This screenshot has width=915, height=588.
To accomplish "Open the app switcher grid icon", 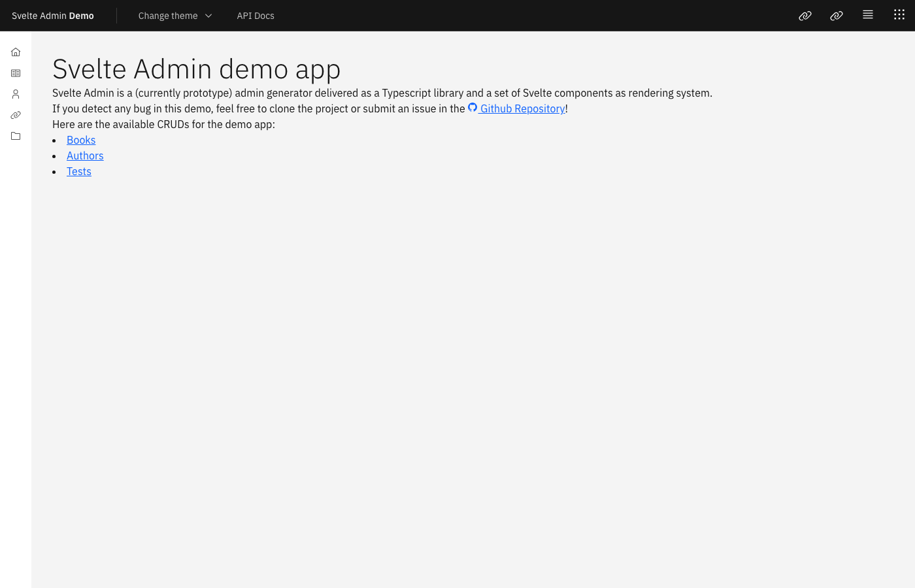I will (899, 14).
